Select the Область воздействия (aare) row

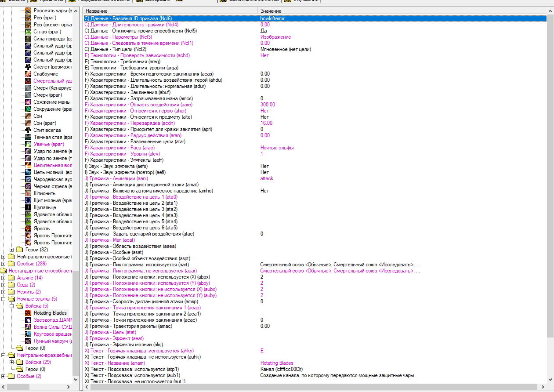click(x=315, y=105)
